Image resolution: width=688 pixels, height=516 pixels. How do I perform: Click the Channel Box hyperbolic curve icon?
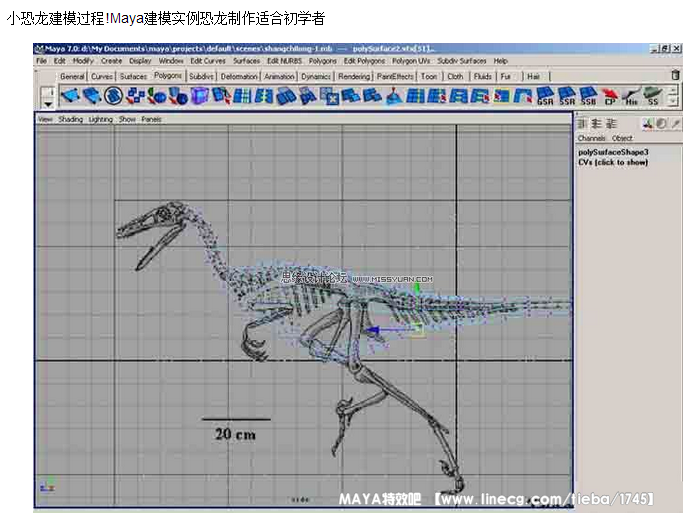(676, 124)
